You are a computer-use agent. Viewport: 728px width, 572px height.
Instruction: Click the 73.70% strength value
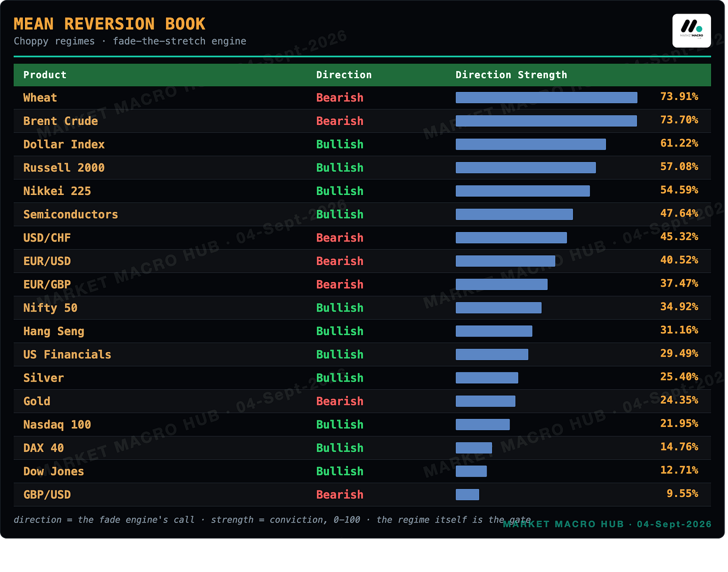click(x=679, y=120)
